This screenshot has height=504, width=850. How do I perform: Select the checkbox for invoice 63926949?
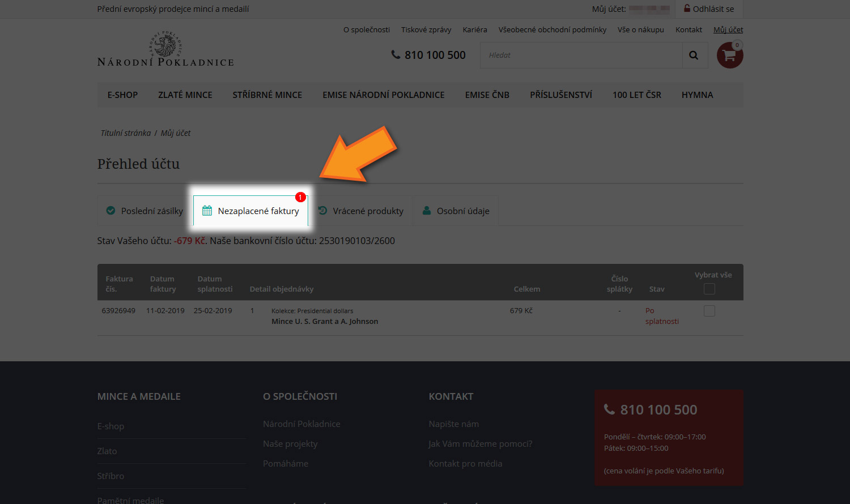click(x=709, y=311)
